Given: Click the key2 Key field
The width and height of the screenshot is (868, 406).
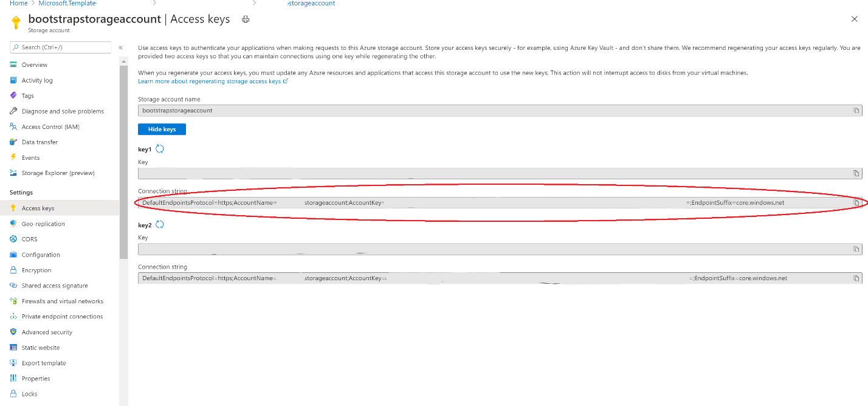Looking at the screenshot, I should (500, 249).
